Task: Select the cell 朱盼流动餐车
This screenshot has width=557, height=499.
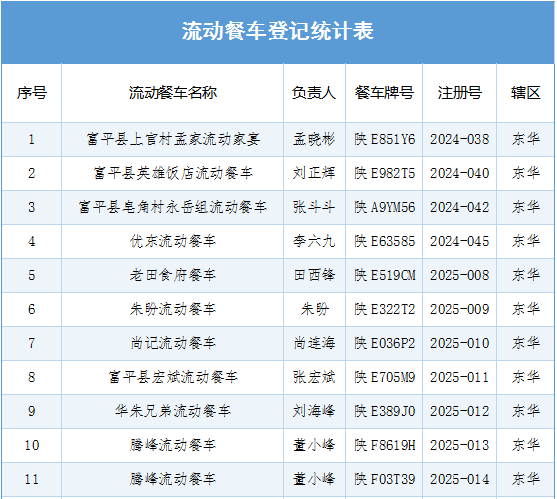Action: point(173,309)
